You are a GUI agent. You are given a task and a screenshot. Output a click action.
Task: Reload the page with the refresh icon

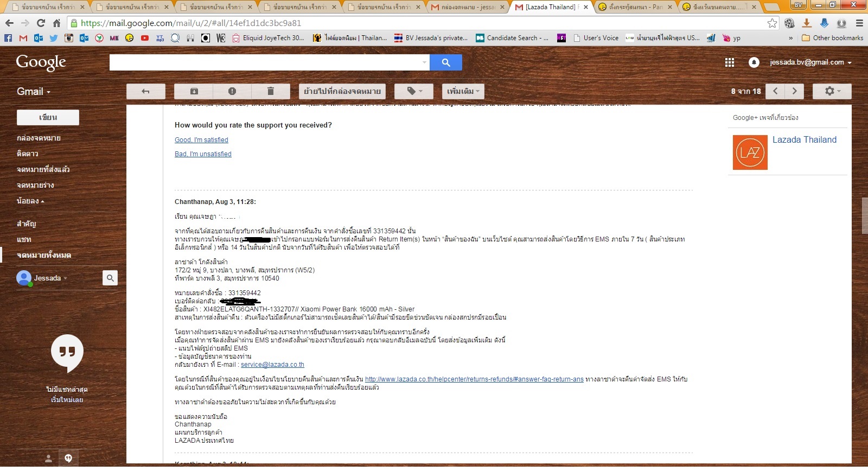point(41,23)
